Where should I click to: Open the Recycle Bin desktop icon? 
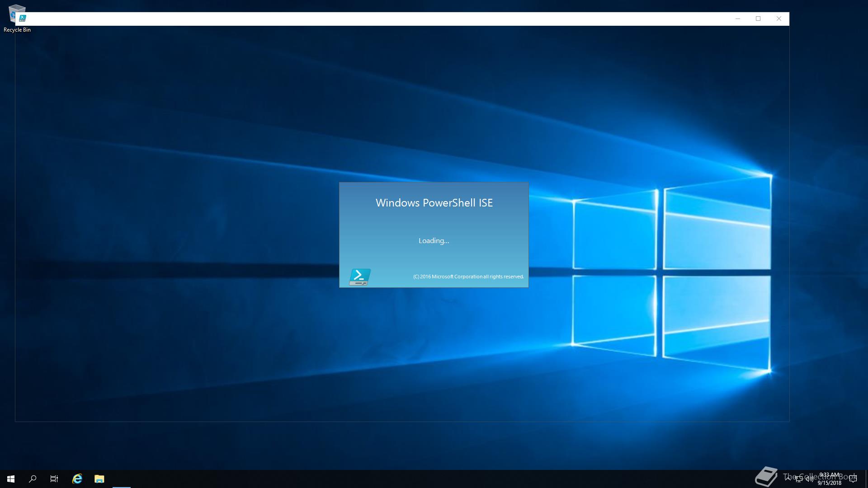pyautogui.click(x=17, y=19)
